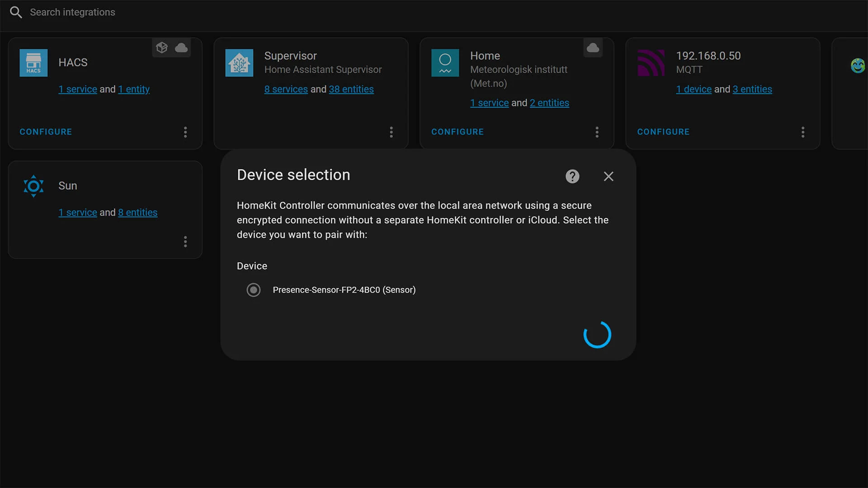
Task: Open Supervisor 38 entities link
Action: [351, 89]
